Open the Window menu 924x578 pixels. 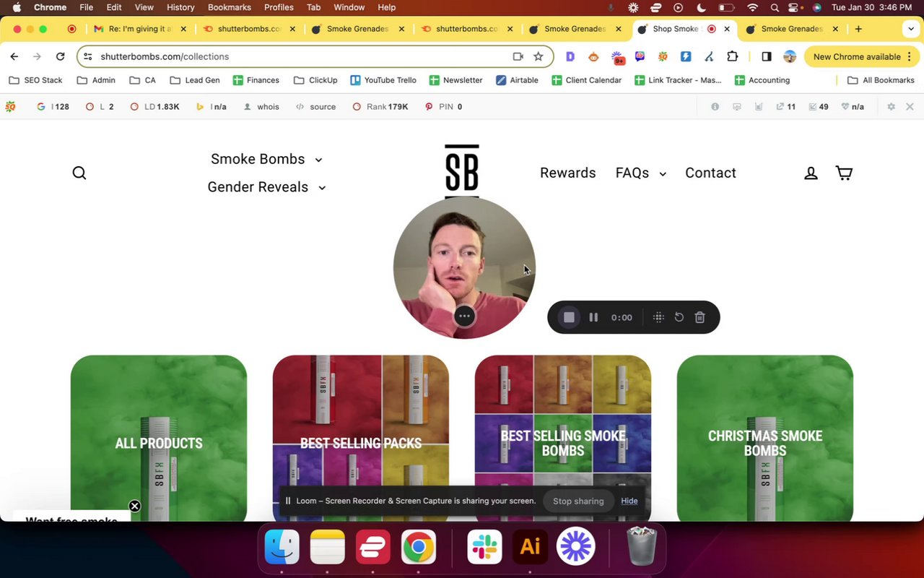pyautogui.click(x=349, y=7)
